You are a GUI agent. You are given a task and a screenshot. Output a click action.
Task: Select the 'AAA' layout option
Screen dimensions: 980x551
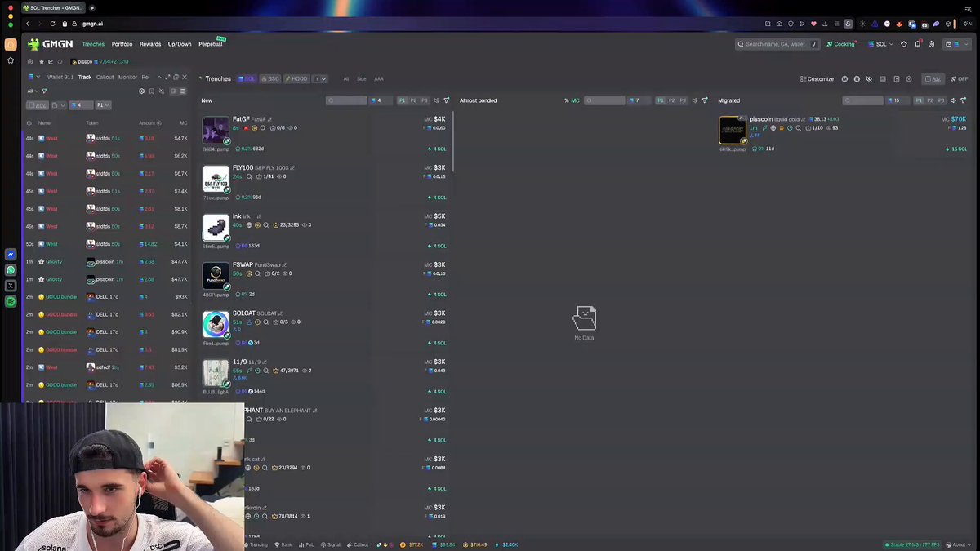click(x=379, y=79)
